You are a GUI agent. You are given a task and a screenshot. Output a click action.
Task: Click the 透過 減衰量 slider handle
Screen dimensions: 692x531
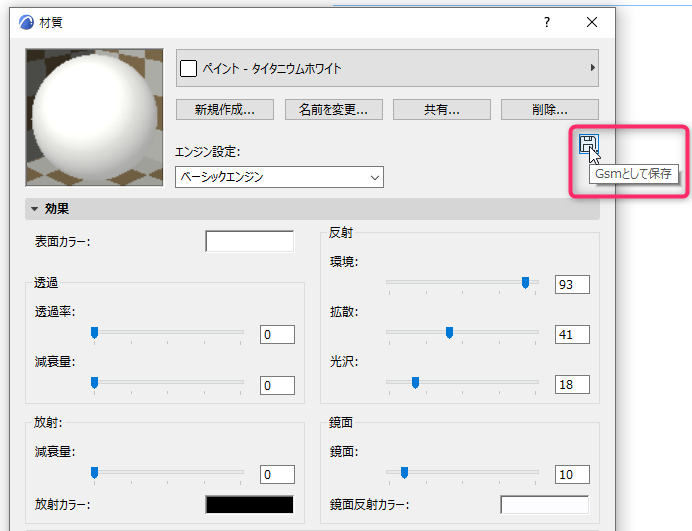click(94, 382)
